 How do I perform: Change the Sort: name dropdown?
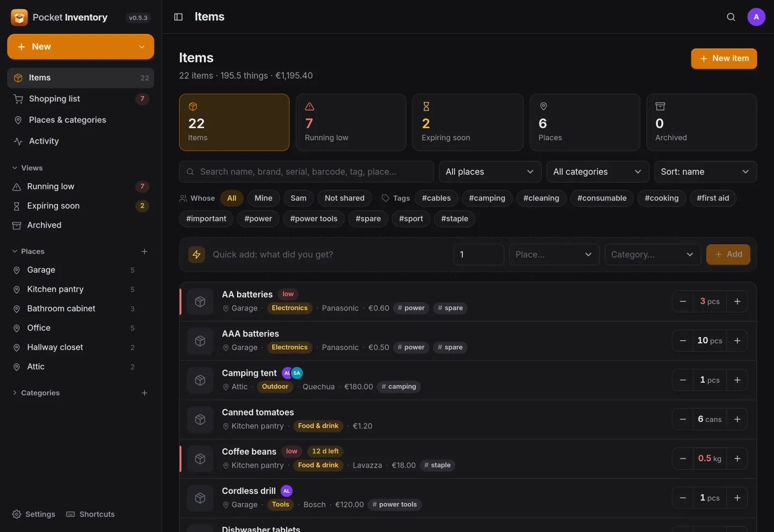point(705,172)
